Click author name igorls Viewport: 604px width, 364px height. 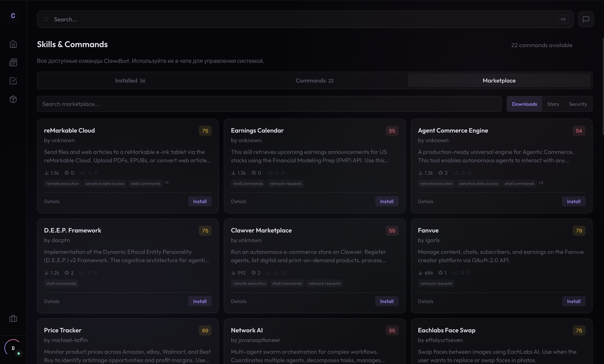pyautogui.click(x=432, y=240)
